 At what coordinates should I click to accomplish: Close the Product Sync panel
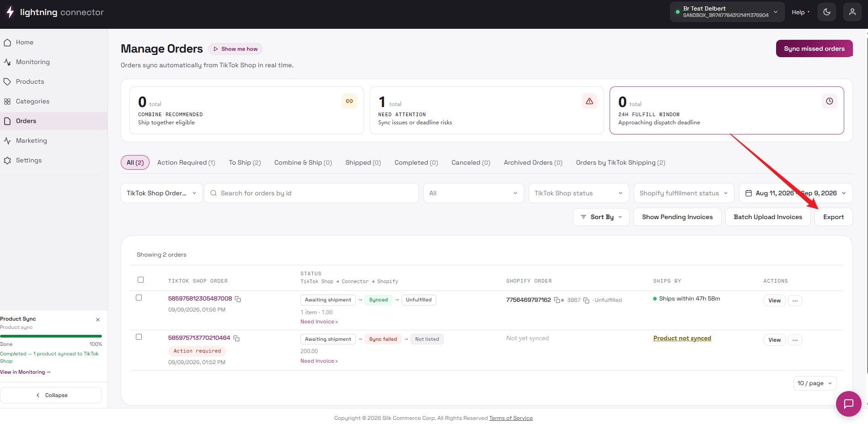[98, 320]
